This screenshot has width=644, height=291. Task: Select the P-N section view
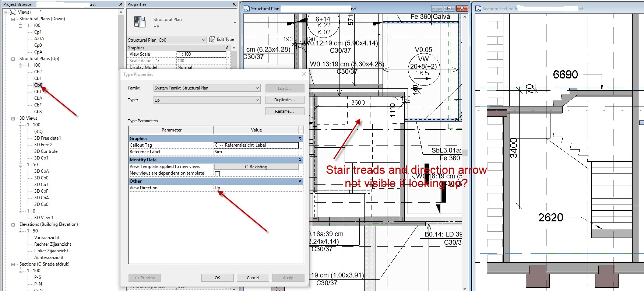(x=38, y=284)
